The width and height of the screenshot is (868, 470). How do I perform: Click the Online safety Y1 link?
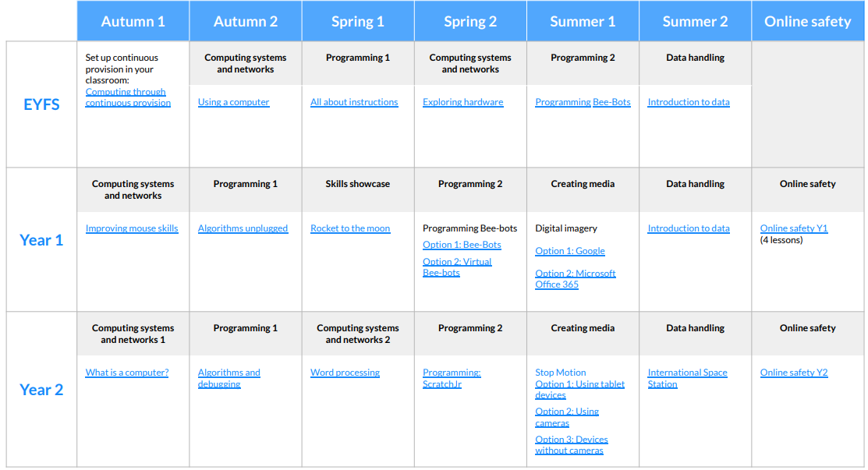pyautogui.click(x=793, y=228)
